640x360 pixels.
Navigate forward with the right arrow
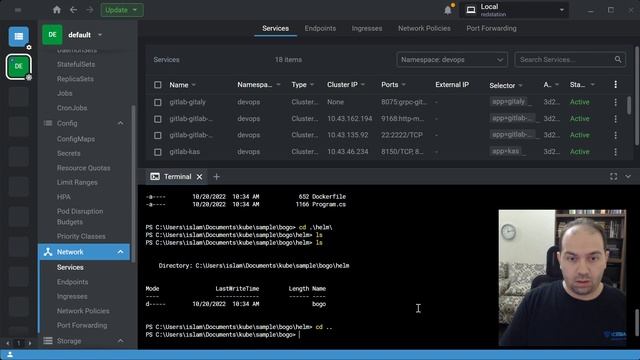pos(90,10)
